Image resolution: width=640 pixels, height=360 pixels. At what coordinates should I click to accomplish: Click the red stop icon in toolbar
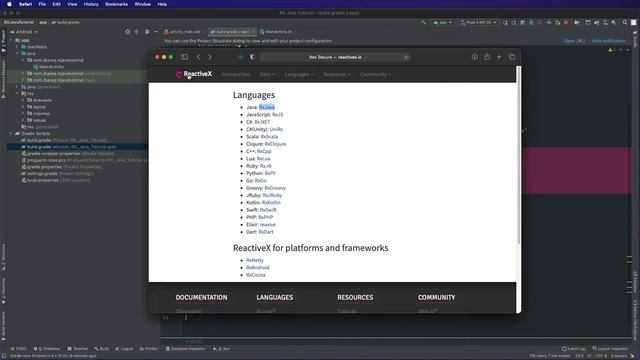566,22
